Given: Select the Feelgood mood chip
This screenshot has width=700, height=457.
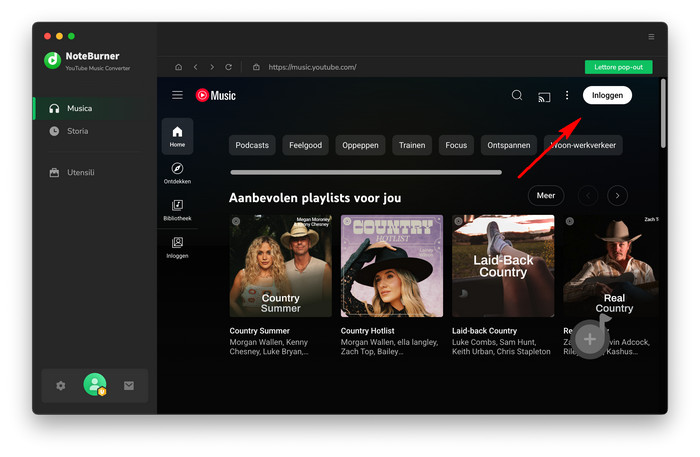Looking at the screenshot, I should tap(305, 145).
